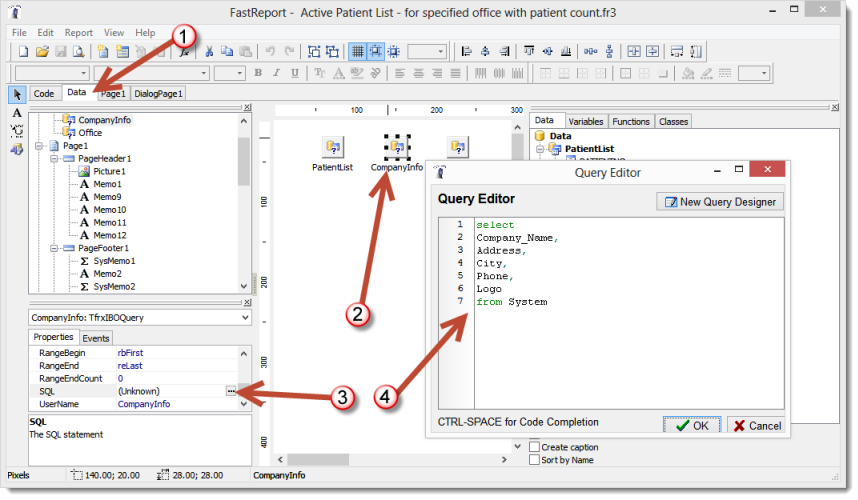
Task: Click the Frame Color pencil icon
Action: 707,73
